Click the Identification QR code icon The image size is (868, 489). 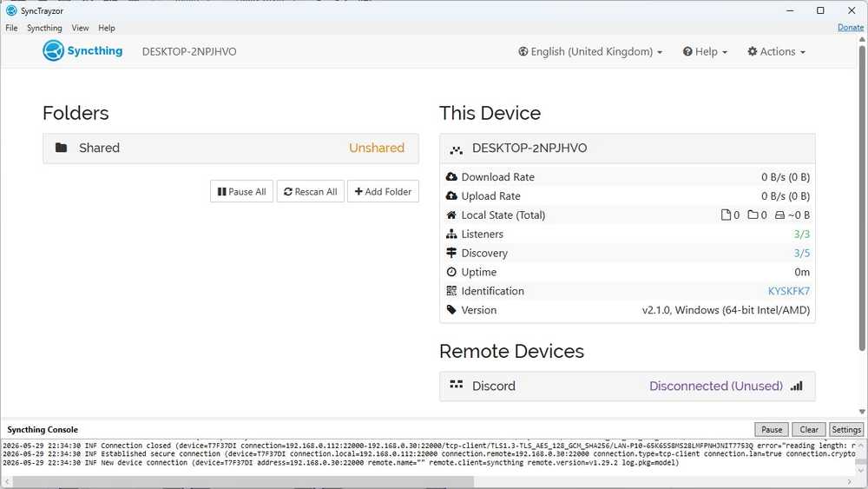pos(451,291)
